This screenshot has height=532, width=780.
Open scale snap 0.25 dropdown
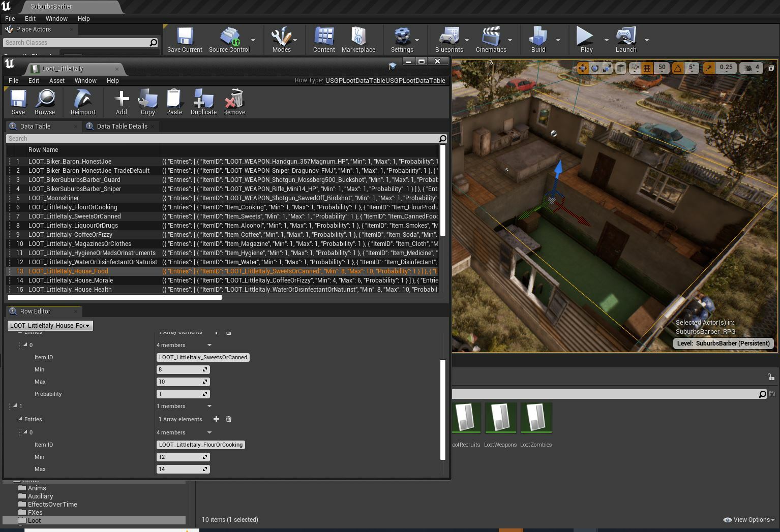coord(726,68)
